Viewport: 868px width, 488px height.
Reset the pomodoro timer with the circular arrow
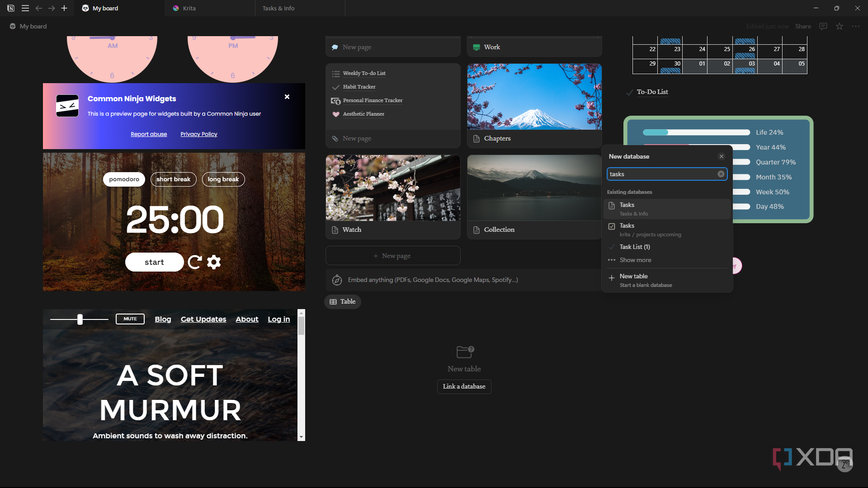[x=195, y=262]
